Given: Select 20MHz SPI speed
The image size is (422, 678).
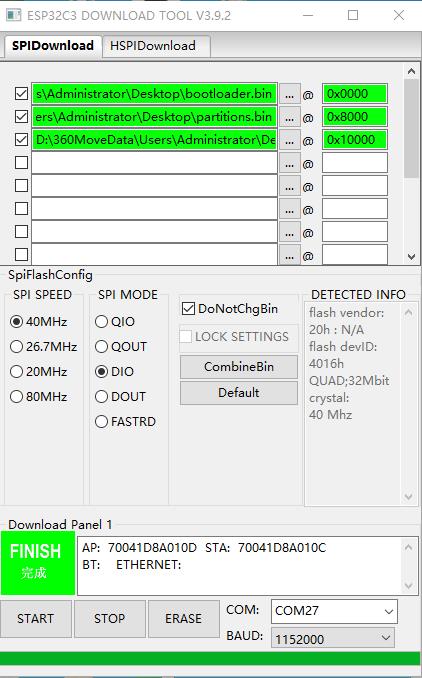Looking at the screenshot, I should [x=38, y=372].
